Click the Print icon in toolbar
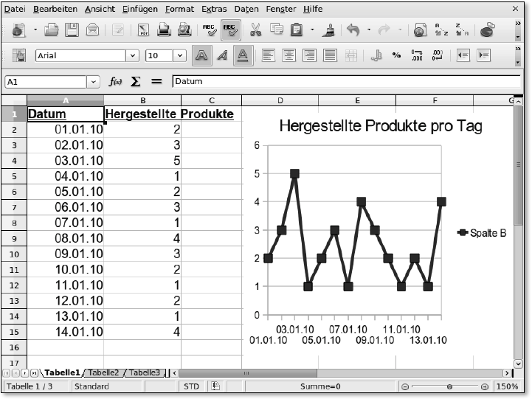 point(164,30)
